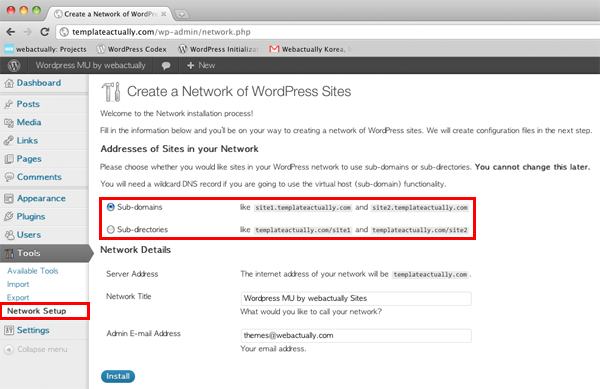Click the Settings icon in sidebar
600x389 pixels.
click(9, 330)
